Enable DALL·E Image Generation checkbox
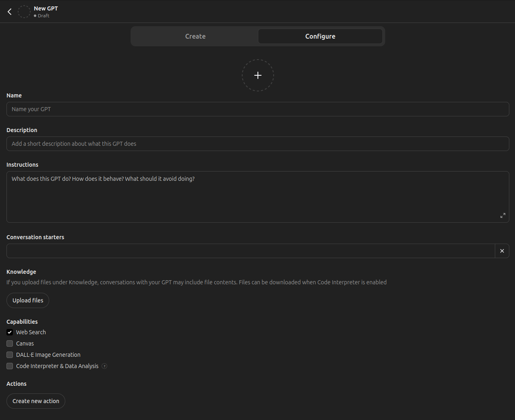The height and width of the screenshot is (420, 515). tap(10, 355)
